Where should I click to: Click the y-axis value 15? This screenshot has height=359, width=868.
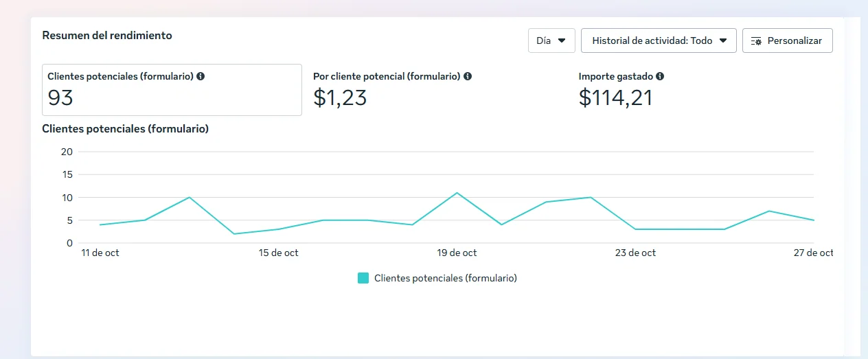click(67, 174)
